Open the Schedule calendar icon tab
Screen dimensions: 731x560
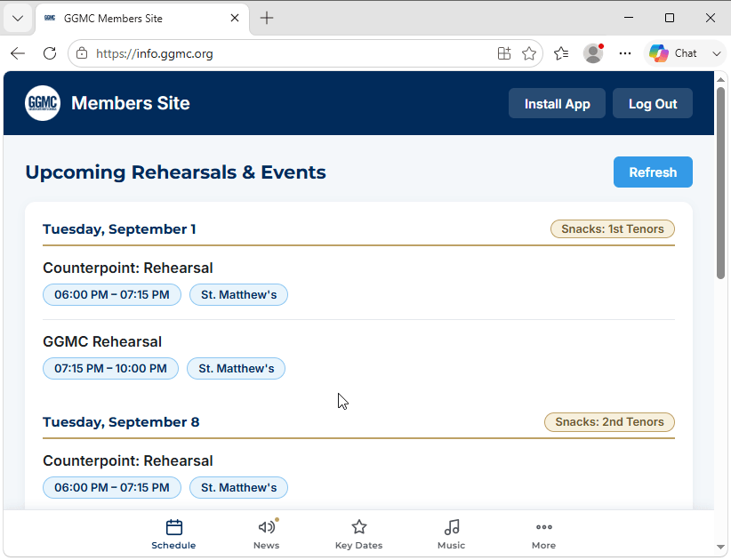[173, 534]
